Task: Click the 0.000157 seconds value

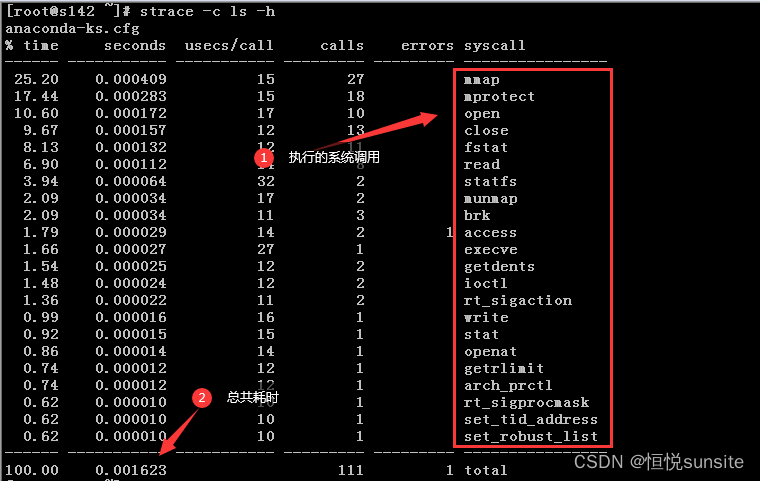Action: (131, 130)
